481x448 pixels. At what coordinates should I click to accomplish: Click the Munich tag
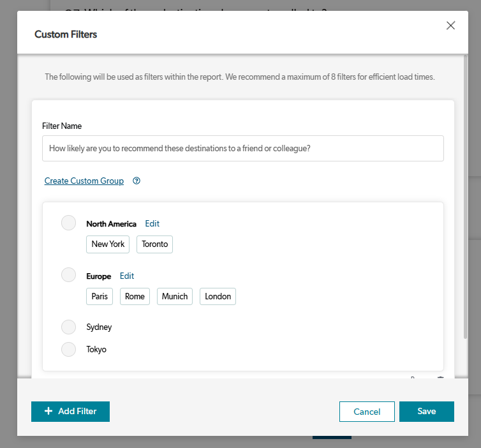(175, 297)
